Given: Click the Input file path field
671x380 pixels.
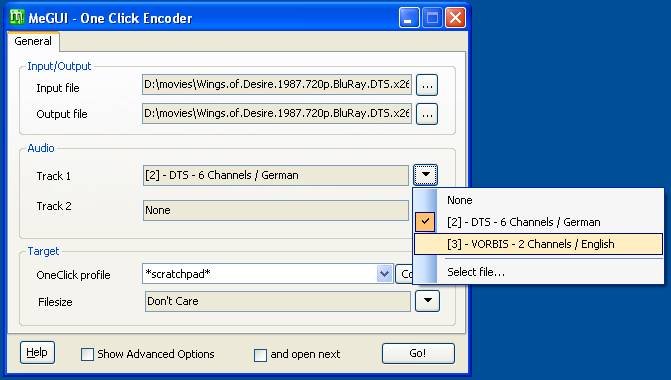Looking at the screenshot, I should pyautogui.click(x=277, y=84).
